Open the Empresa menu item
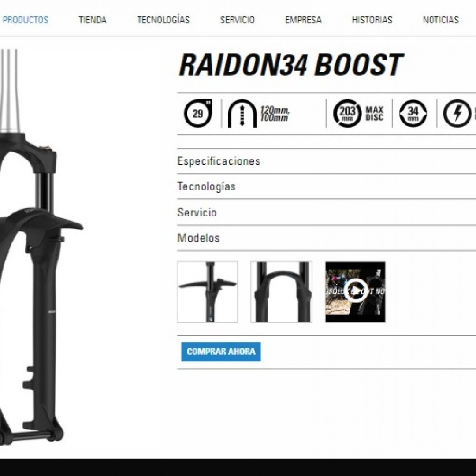This screenshot has height=476, width=476. 303,20
